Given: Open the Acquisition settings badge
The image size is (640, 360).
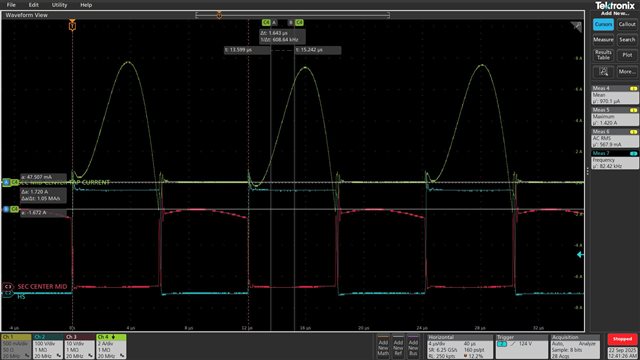Looking at the screenshot, I should click(x=576, y=347).
